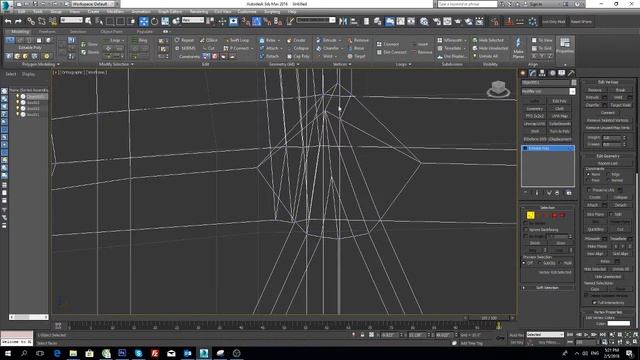This screenshot has height=360, width=640.
Task: Open Microsoft Edge from the taskbar
Action: click(57, 353)
